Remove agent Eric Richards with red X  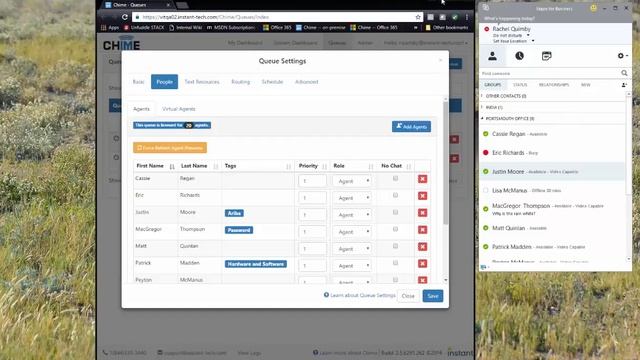422,196
